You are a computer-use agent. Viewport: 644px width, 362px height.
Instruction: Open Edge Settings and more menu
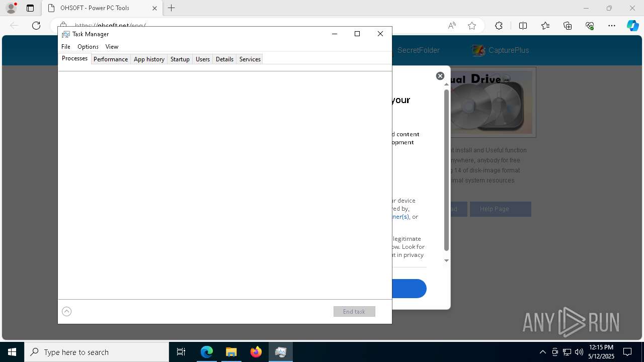(x=612, y=26)
